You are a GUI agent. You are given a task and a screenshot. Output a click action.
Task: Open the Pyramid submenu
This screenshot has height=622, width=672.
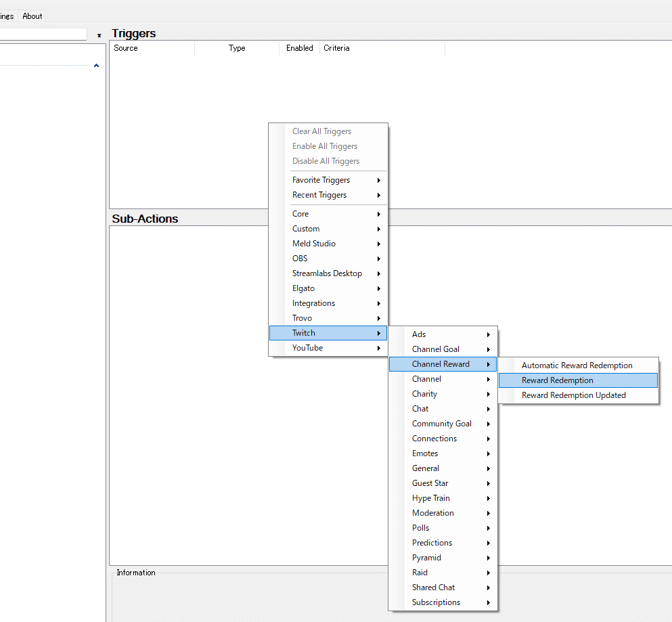[x=443, y=558]
